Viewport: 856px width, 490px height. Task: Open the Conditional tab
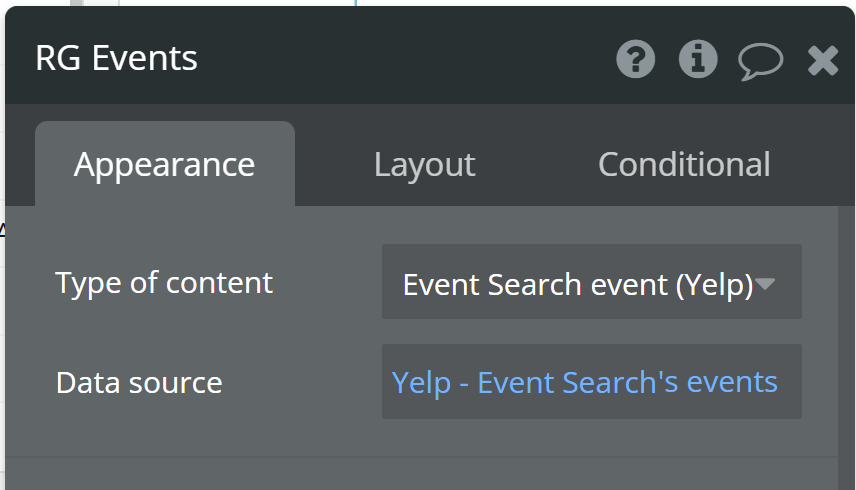(684, 164)
